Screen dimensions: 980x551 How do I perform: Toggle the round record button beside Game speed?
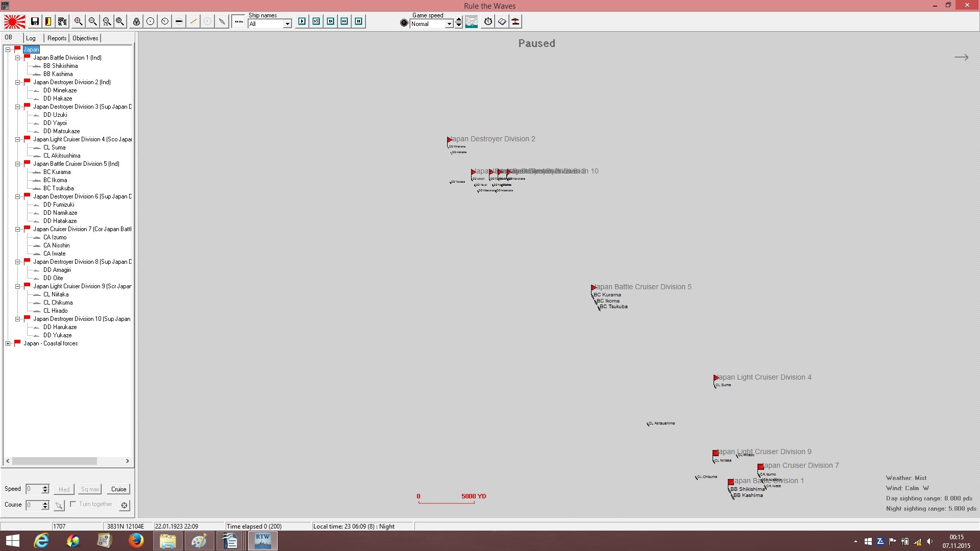[404, 23]
